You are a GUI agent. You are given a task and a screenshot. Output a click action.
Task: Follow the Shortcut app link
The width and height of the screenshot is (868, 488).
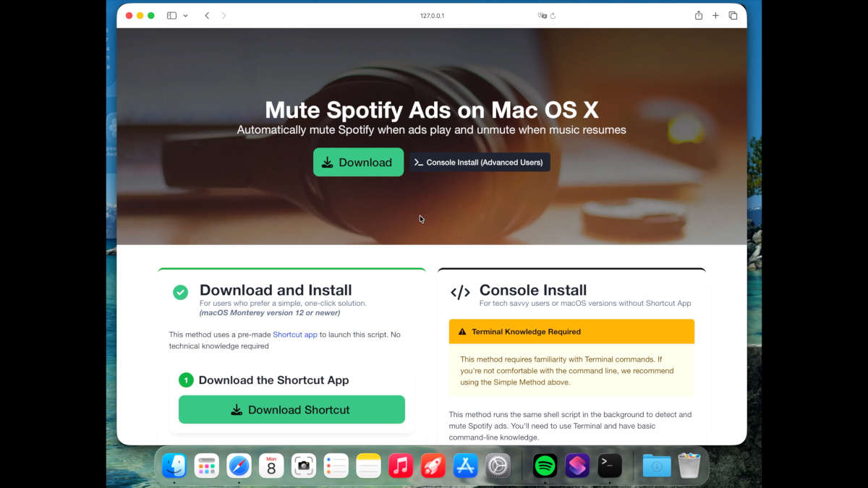(x=295, y=335)
